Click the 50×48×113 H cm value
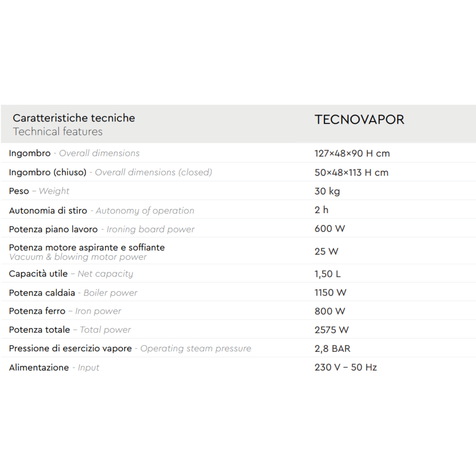The width and height of the screenshot is (476, 476). (x=351, y=173)
